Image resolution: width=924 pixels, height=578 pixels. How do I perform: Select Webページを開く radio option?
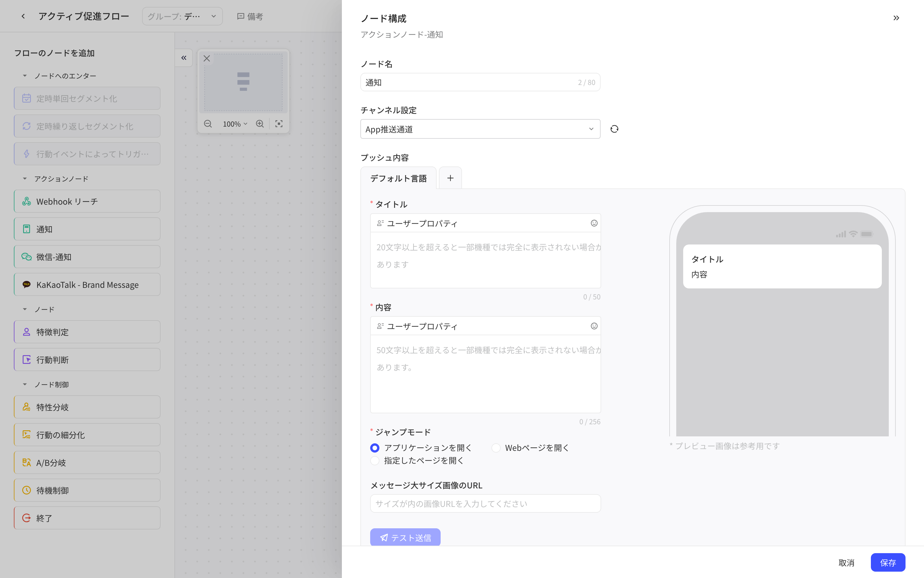coord(496,448)
